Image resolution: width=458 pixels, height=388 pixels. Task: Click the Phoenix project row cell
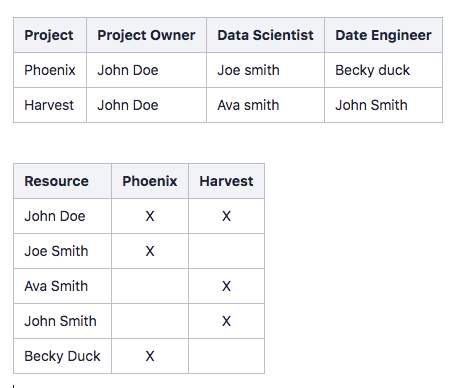click(x=50, y=70)
